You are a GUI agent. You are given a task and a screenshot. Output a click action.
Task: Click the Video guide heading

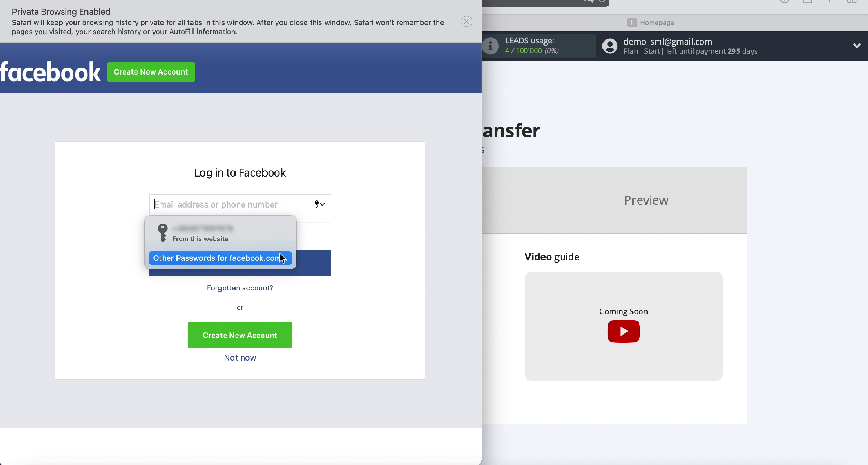coord(552,257)
